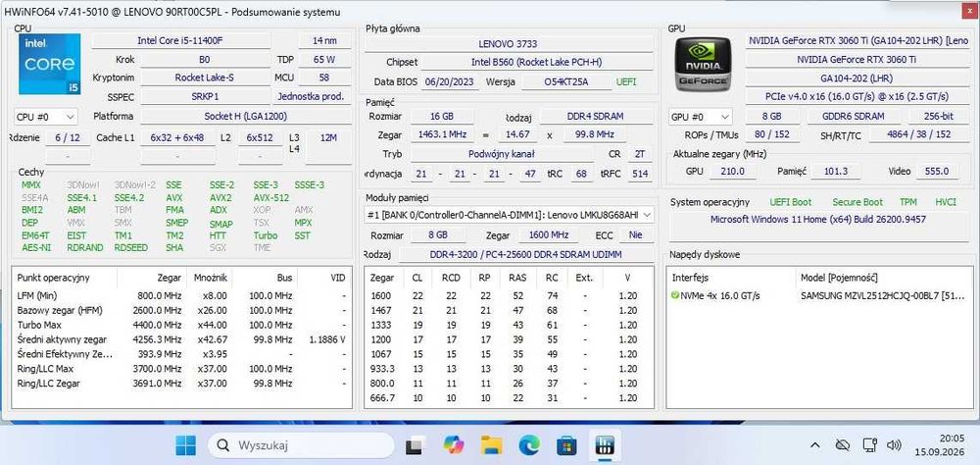Click the AVX-512 feature flag
This screenshot has height=465, width=980.
pos(271,198)
